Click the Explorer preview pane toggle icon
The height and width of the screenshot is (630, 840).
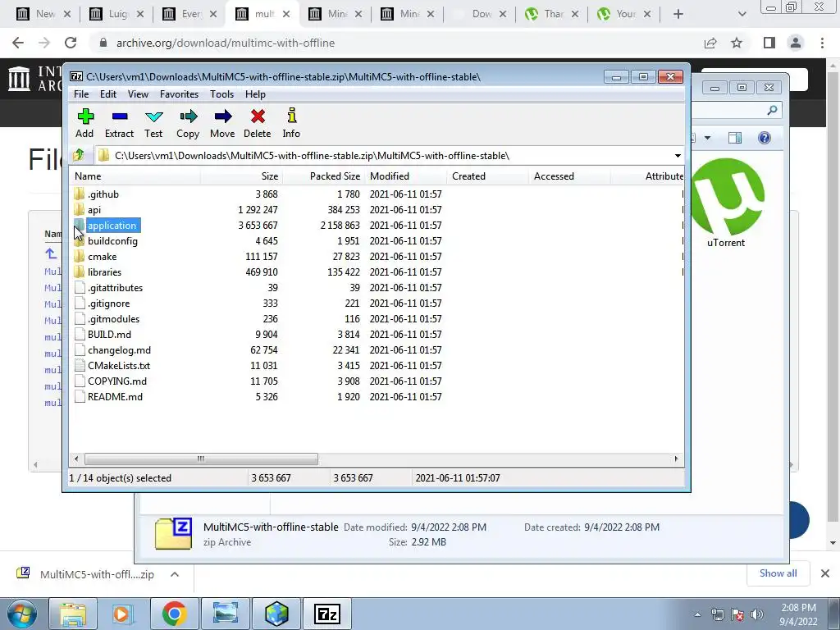(x=735, y=138)
